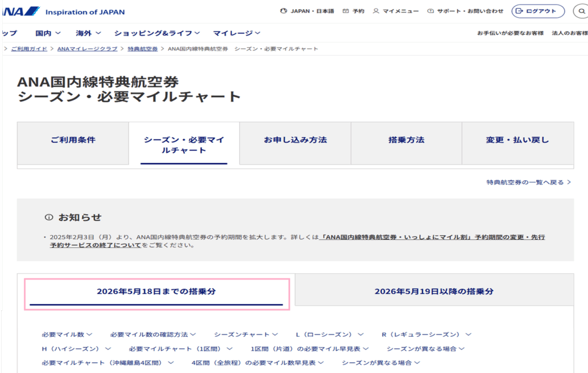The height and width of the screenshot is (373, 588).
Task: Click the calendar icon beside 予約
Action: coord(346,11)
